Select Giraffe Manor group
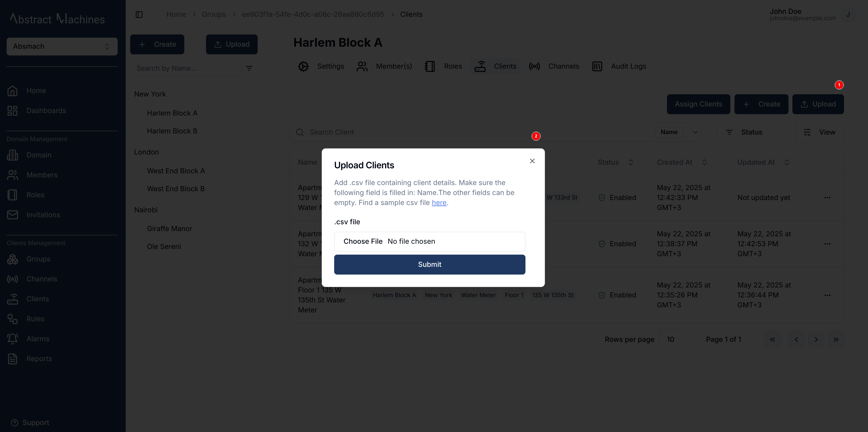The image size is (868, 432). pyautogui.click(x=170, y=229)
